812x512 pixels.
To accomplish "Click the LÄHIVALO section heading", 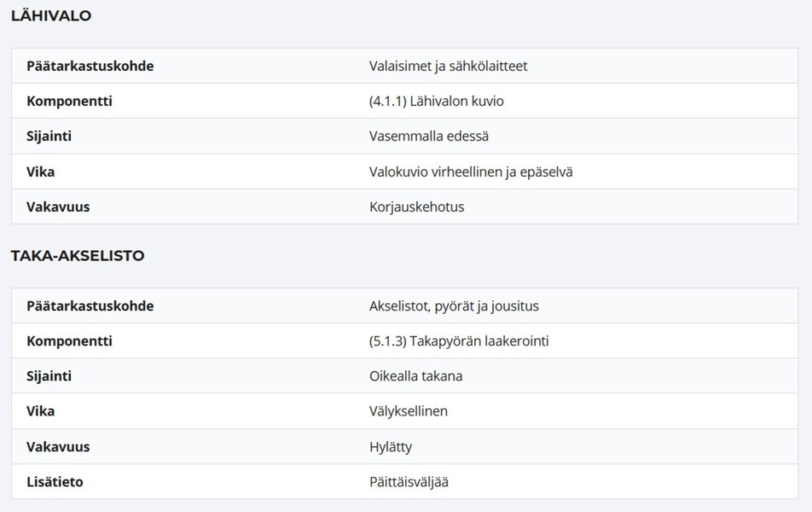I will point(51,15).
